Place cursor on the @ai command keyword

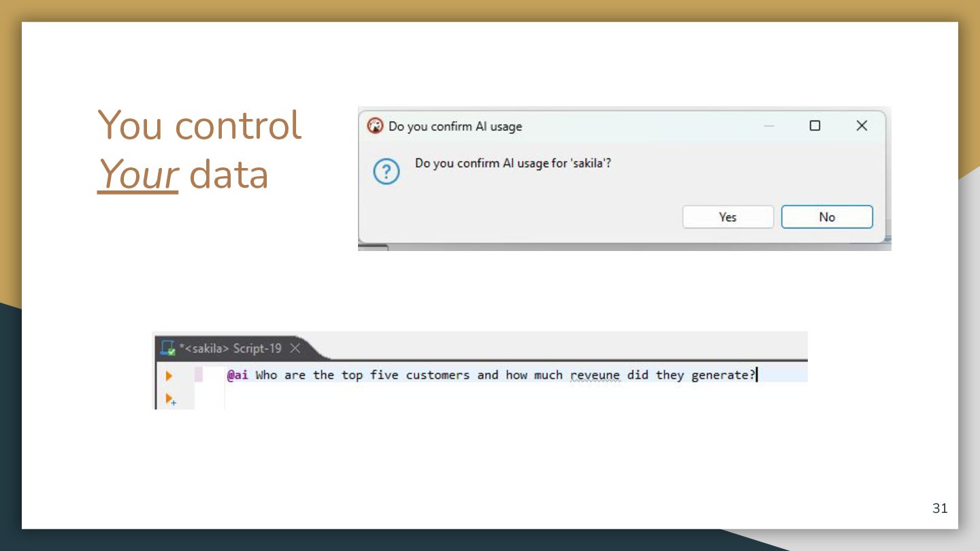coord(238,375)
